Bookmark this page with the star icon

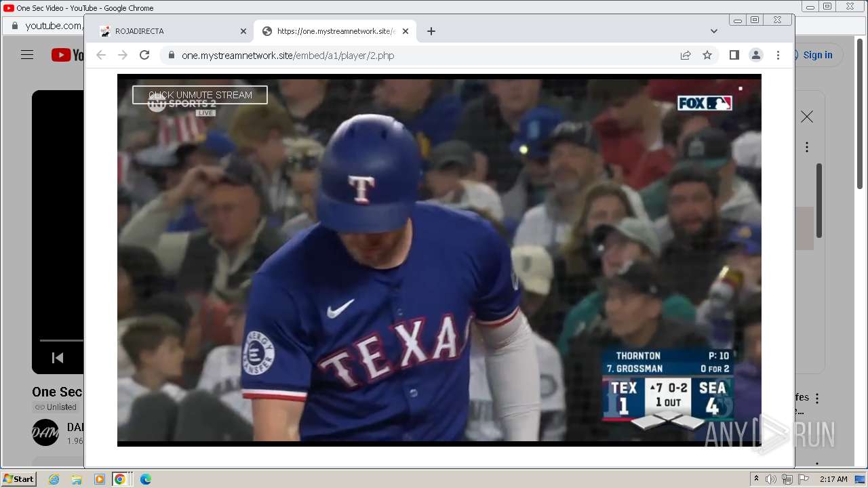[707, 55]
